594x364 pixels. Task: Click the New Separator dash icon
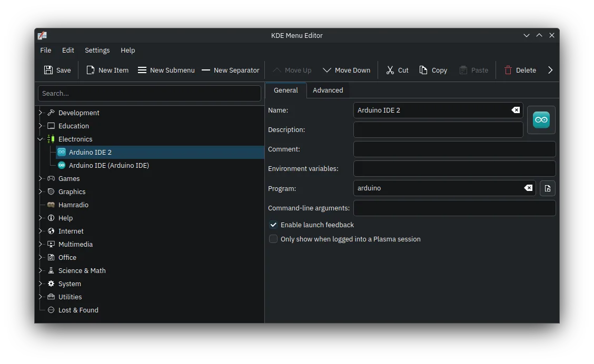206,70
